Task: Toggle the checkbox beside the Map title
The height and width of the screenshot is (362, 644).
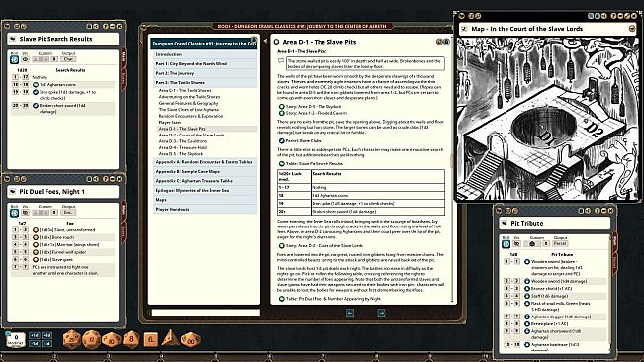Action: tap(465, 29)
